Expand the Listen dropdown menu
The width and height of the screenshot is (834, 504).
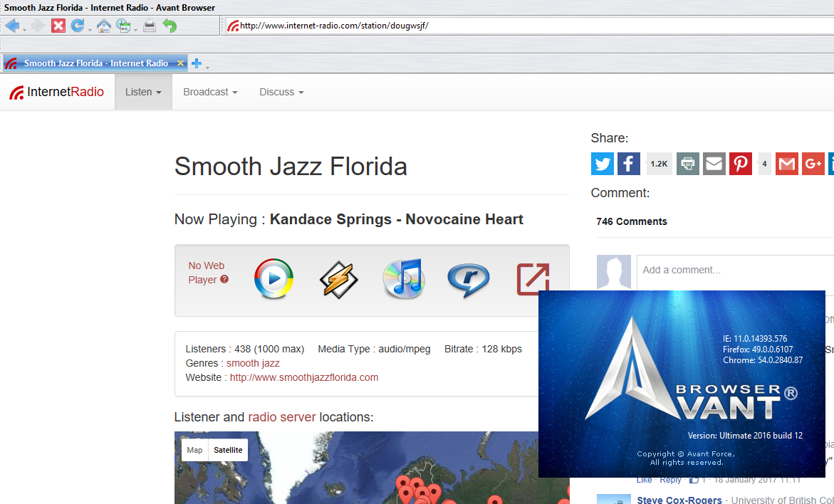click(x=143, y=92)
